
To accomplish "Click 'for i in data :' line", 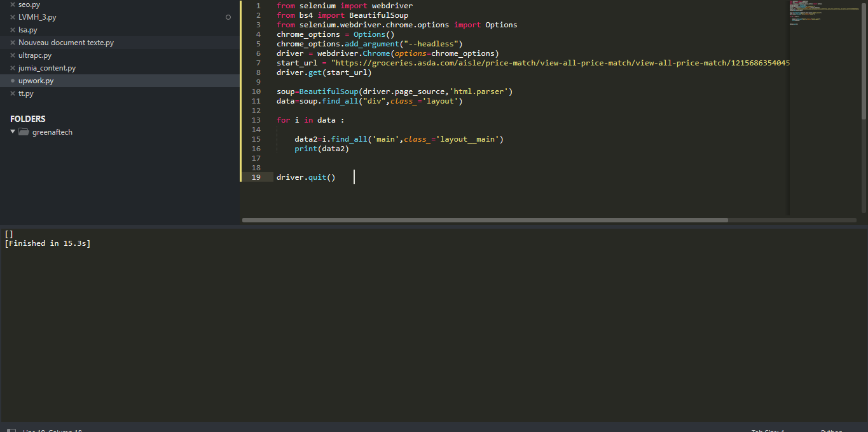I will click(x=311, y=120).
